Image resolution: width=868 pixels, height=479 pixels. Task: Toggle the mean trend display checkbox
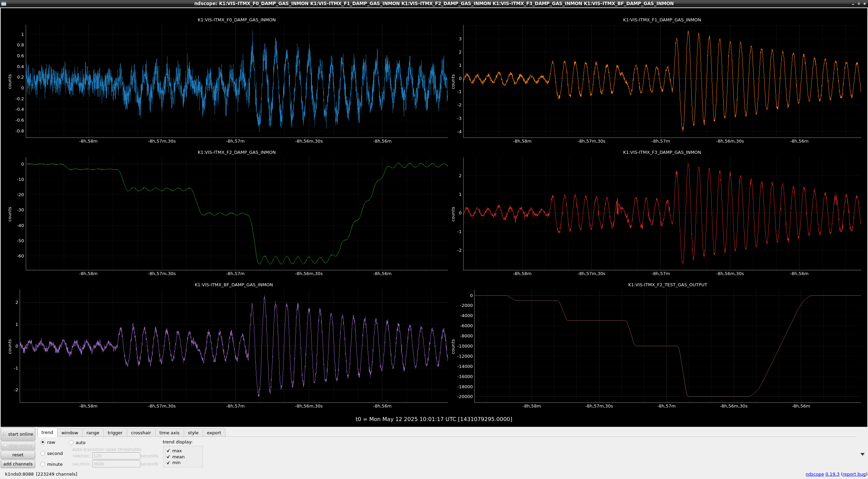click(x=168, y=457)
